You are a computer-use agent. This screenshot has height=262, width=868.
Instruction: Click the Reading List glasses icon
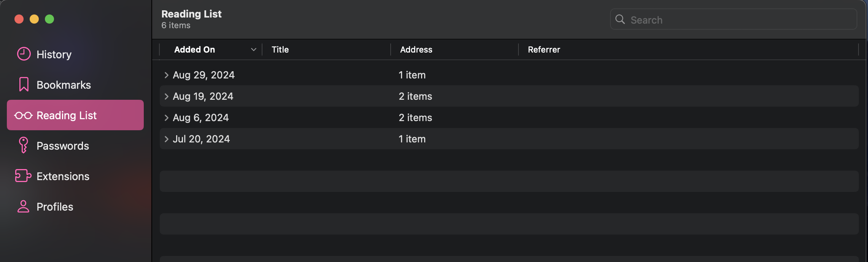(x=24, y=115)
